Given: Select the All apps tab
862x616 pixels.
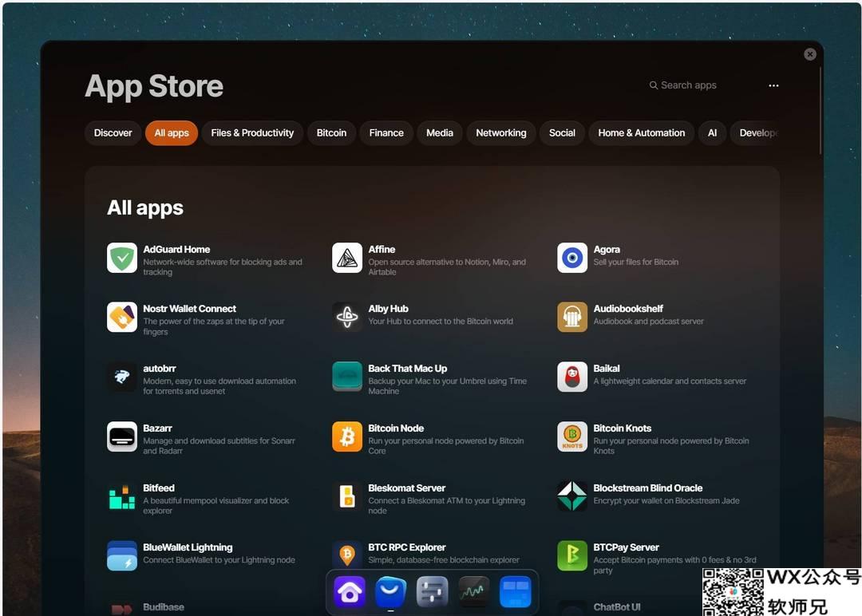Looking at the screenshot, I should coord(172,133).
